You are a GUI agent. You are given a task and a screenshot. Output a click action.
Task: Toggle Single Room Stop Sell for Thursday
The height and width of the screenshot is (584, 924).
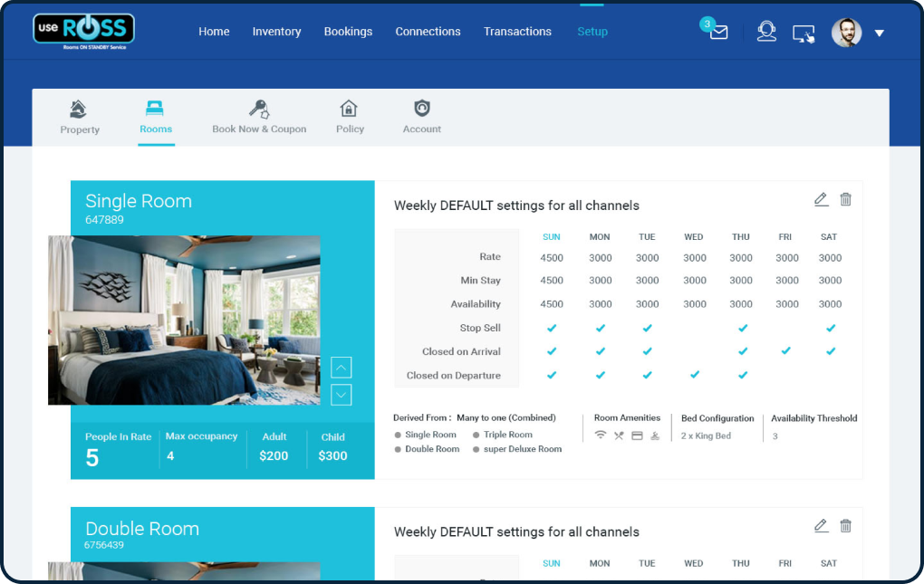click(x=743, y=328)
